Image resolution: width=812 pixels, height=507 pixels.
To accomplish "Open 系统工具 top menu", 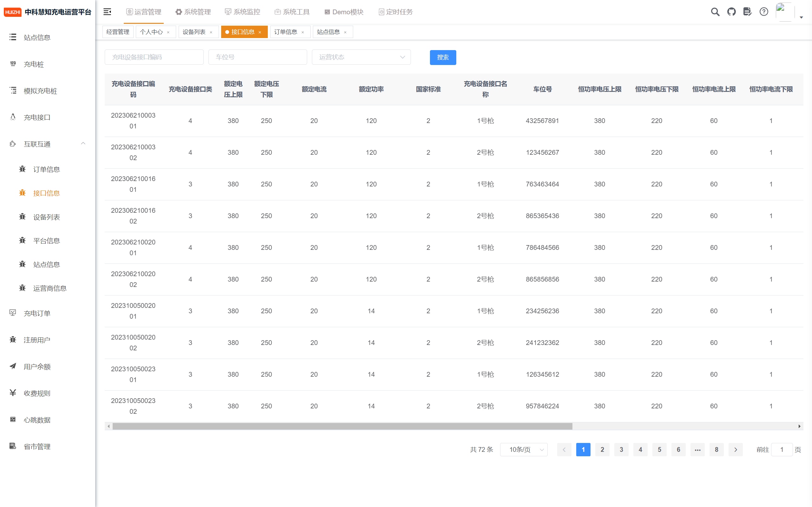I will [x=292, y=12].
